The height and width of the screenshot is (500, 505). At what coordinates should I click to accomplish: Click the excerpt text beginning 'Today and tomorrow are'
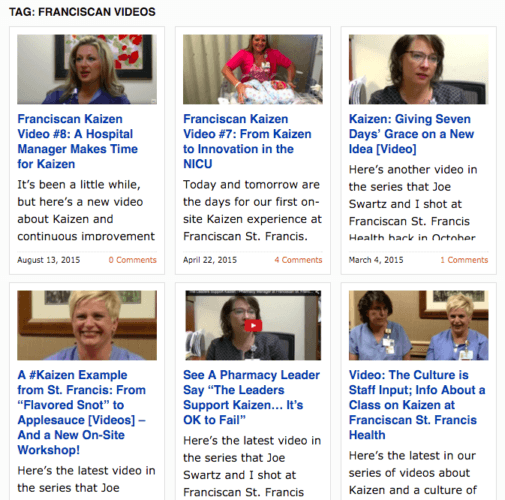[252, 210]
